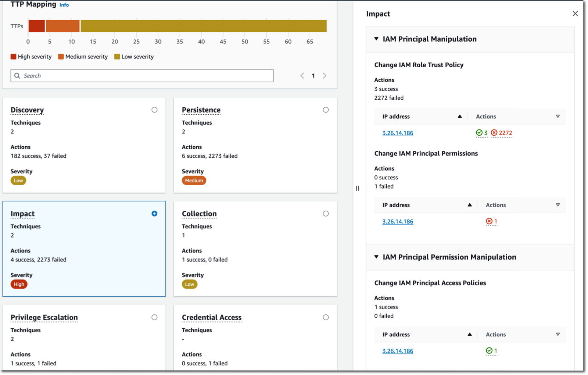Screen dimensions: 588x375
Task: Click the Low severity legend swatch
Action: (x=117, y=57)
